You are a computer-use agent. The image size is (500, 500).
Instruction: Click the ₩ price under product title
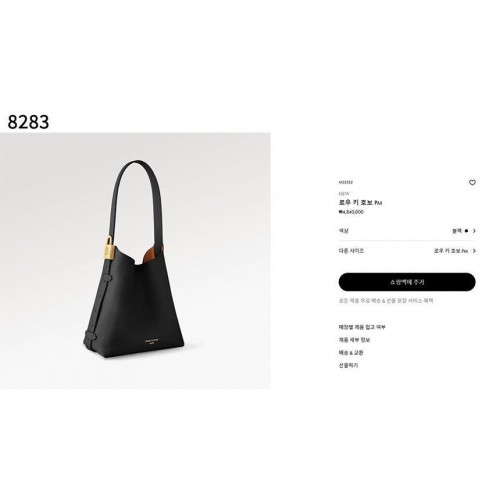click(351, 212)
